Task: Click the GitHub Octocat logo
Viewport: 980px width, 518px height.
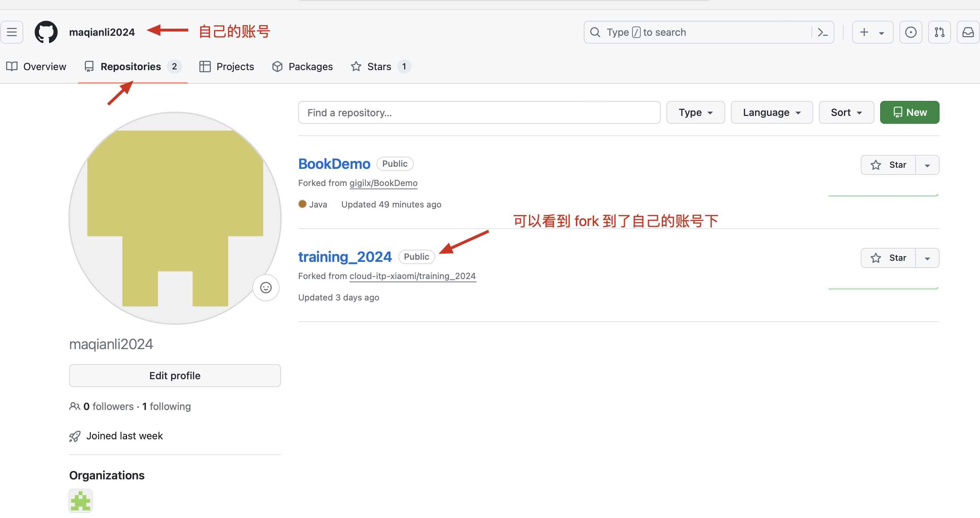Action: coord(46,32)
